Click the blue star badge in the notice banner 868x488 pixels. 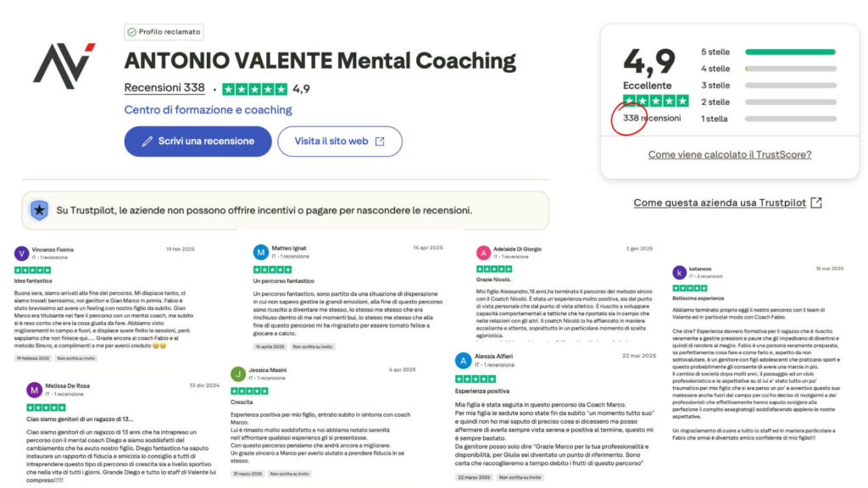pyautogui.click(x=39, y=209)
